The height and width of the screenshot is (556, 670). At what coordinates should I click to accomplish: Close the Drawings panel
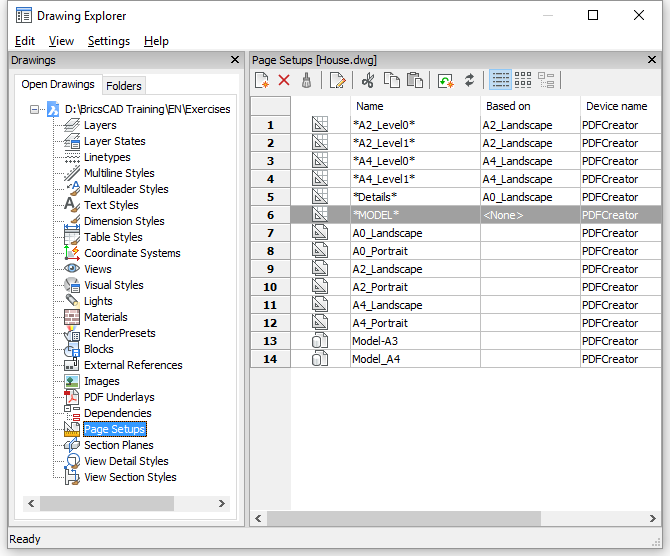point(234,60)
